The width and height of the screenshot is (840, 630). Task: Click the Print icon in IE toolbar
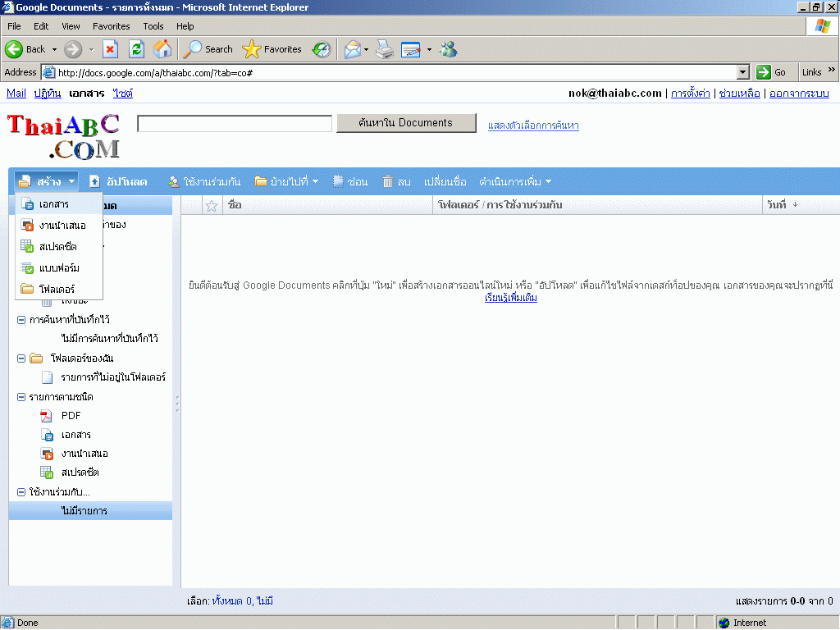pos(385,49)
